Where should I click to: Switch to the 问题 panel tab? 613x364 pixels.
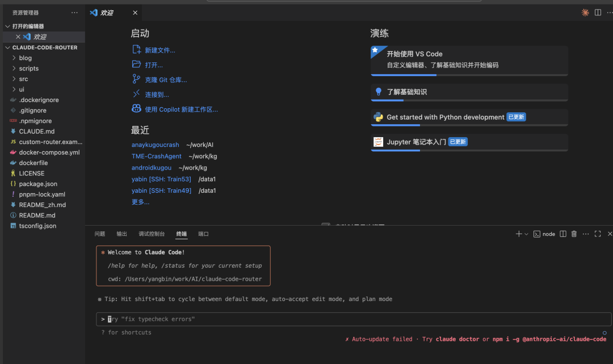pyautogui.click(x=100, y=234)
